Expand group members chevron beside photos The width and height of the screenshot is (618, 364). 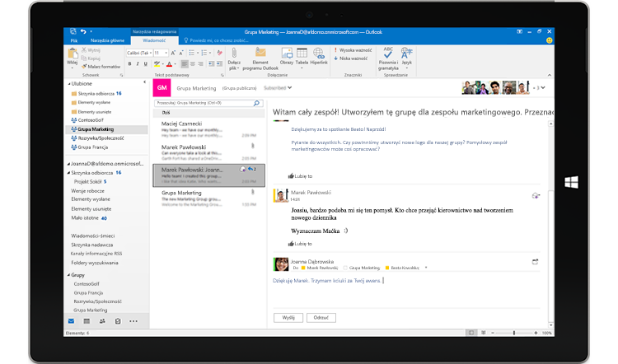click(x=543, y=87)
